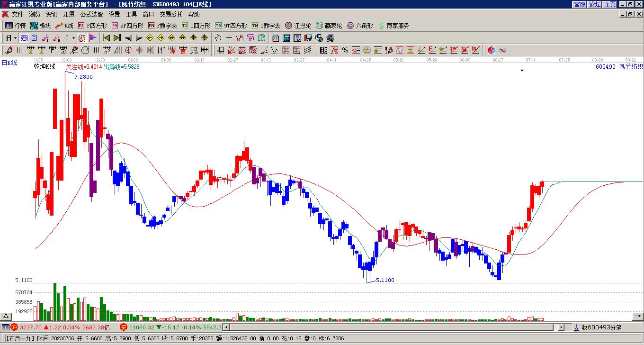Screen dimensions: 644x345
Task: Jump to first bar with skip-start icon
Action: pos(106,38)
